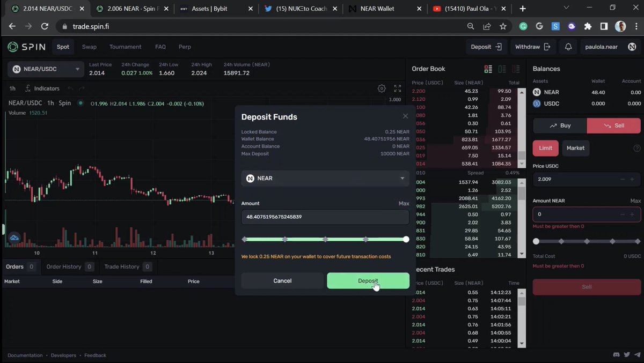Reload the page
The height and width of the screenshot is (363, 644).
point(45,26)
